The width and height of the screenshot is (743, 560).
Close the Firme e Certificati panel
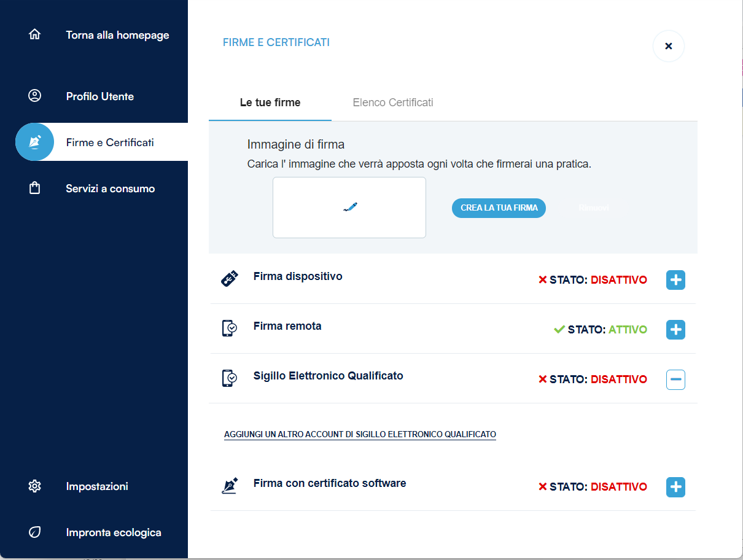(668, 46)
